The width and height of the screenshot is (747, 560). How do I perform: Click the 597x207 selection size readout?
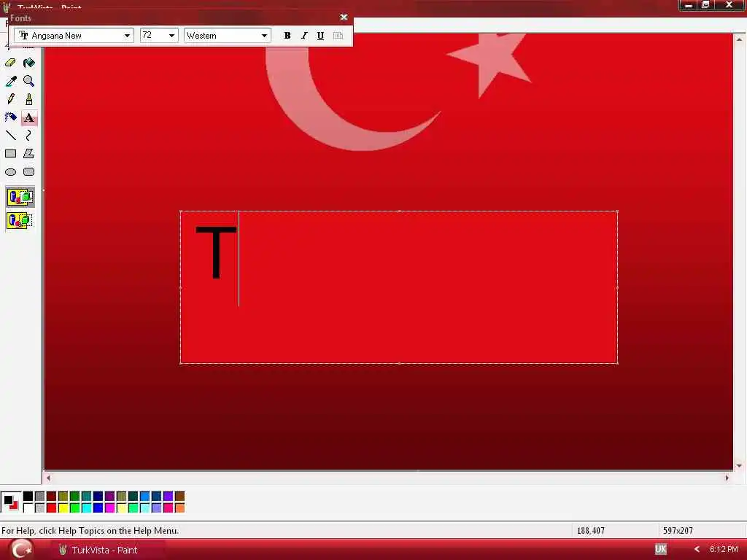(x=678, y=531)
